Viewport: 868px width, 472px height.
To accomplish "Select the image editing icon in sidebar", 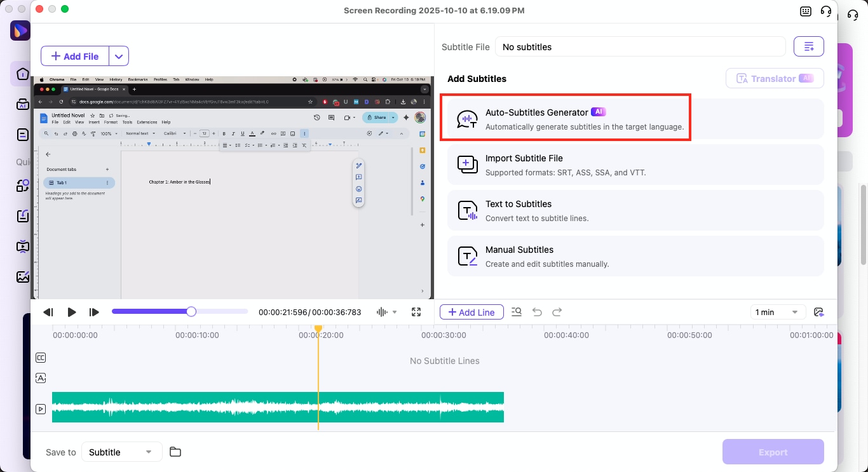I will click(23, 277).
